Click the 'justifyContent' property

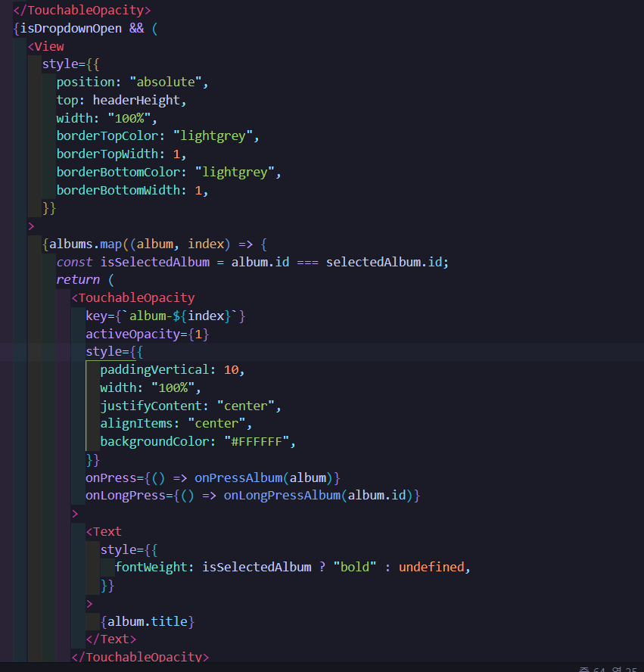(x=151, y=406)
